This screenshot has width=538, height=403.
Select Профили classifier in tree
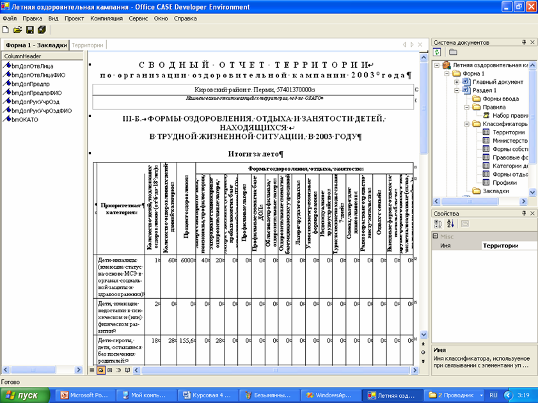click(x=504, y=182)
